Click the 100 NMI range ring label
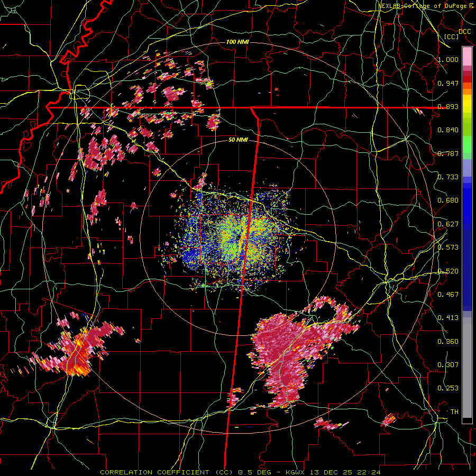Viewport: 476px width, 476px height. pyautogui.click(x=237, y=42)
